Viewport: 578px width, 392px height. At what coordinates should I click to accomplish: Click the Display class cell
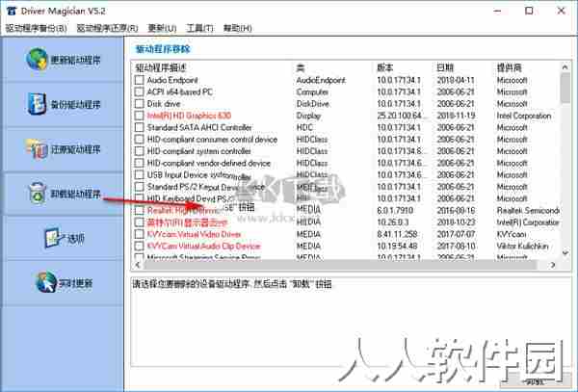coord(308,116)
